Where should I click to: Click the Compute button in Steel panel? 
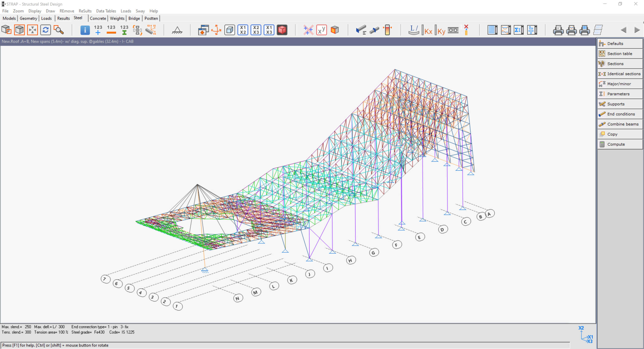(619, 144)
